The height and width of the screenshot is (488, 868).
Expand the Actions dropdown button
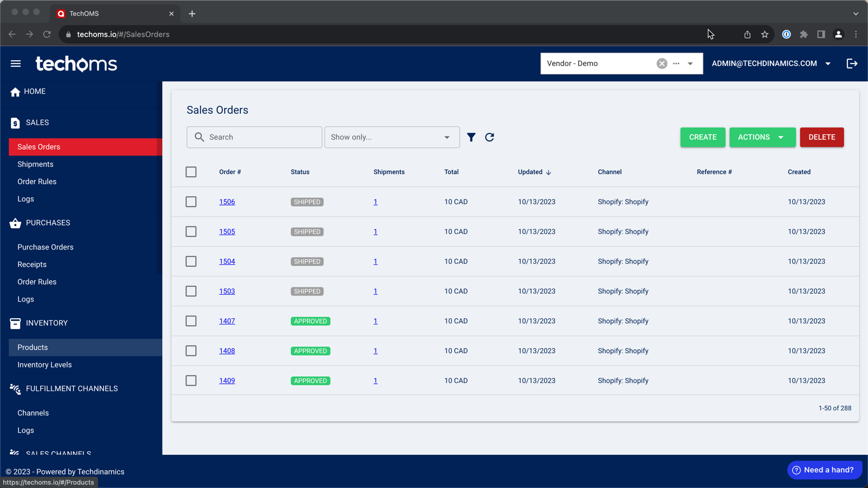[762, 137]
